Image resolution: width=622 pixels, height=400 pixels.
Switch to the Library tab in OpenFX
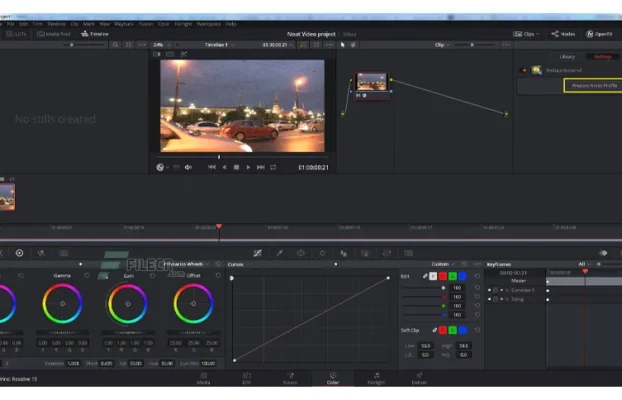tap(567, 57)
